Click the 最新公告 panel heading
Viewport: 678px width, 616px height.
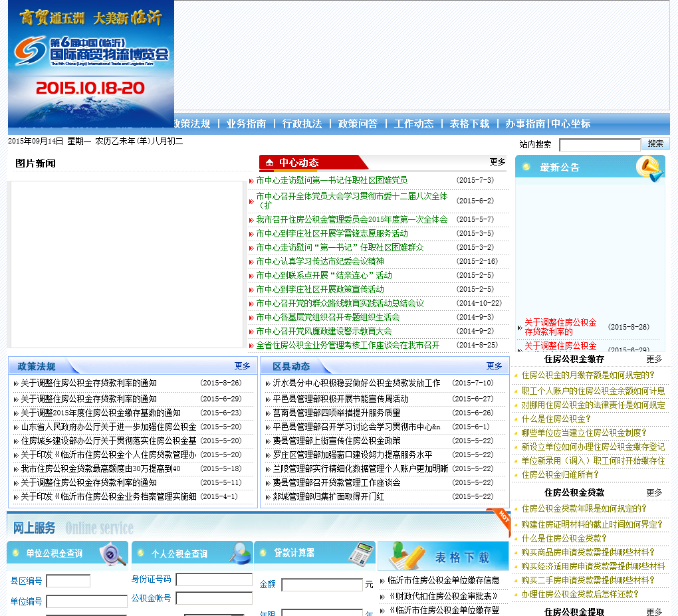(x=560, y=167)
